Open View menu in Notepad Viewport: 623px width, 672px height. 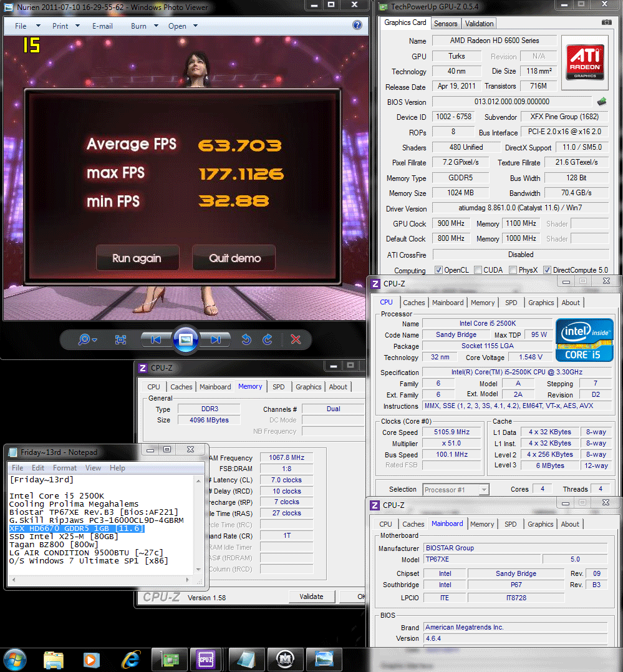(x=93, y=468)
